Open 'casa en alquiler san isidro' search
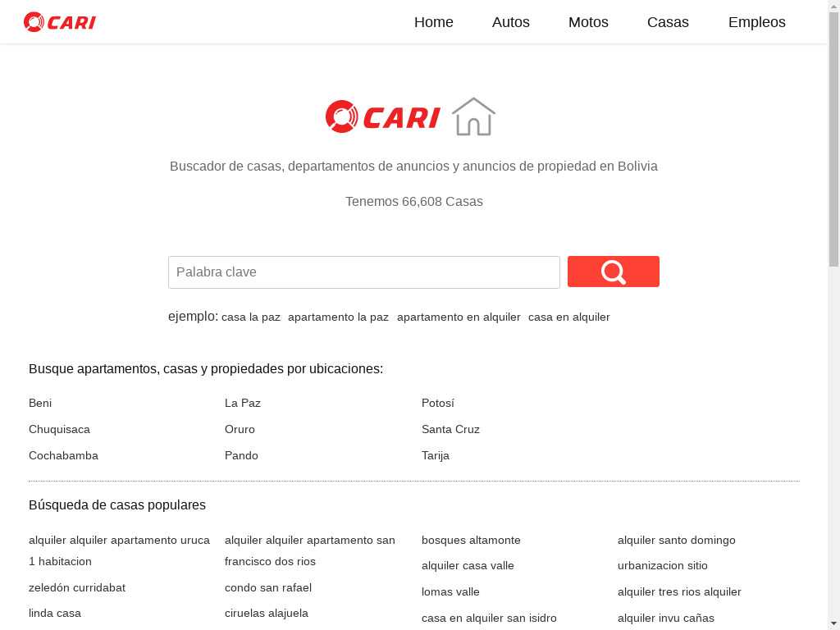This screenshot has width=840, height=630. [x=489, y=619]
